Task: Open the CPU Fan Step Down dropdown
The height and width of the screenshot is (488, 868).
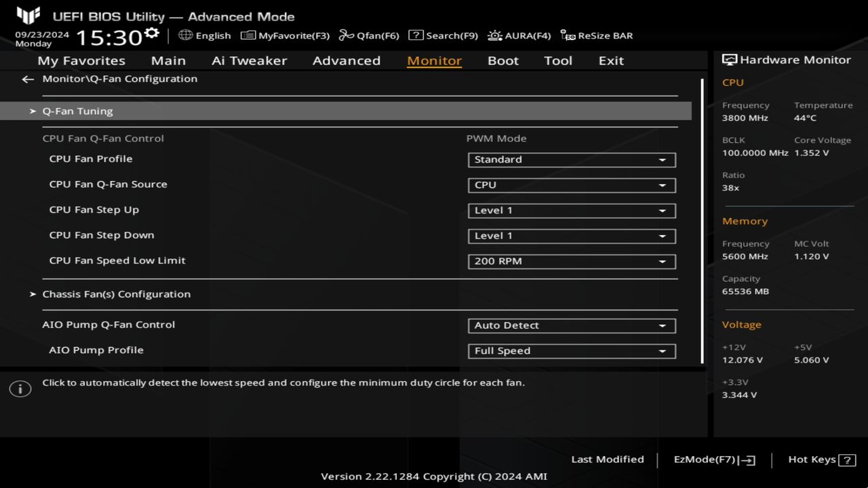Action: [572, 236]
